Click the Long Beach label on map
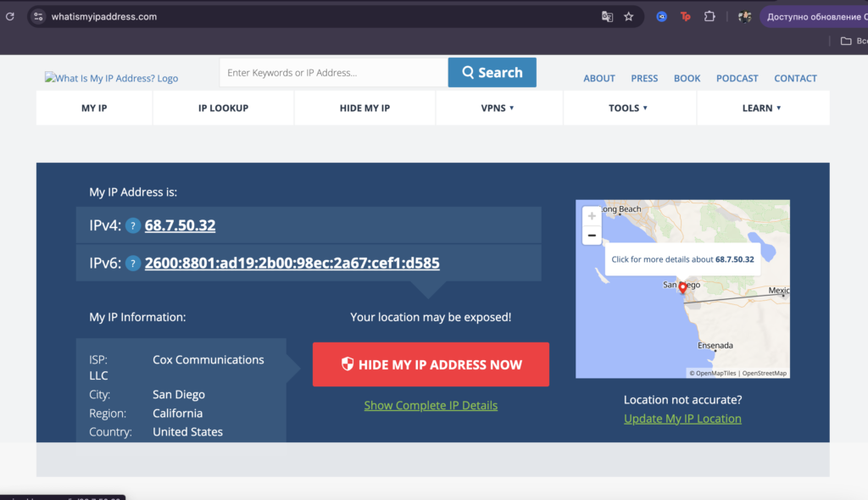This screenshot has height=500, width=868. (621, 208)
